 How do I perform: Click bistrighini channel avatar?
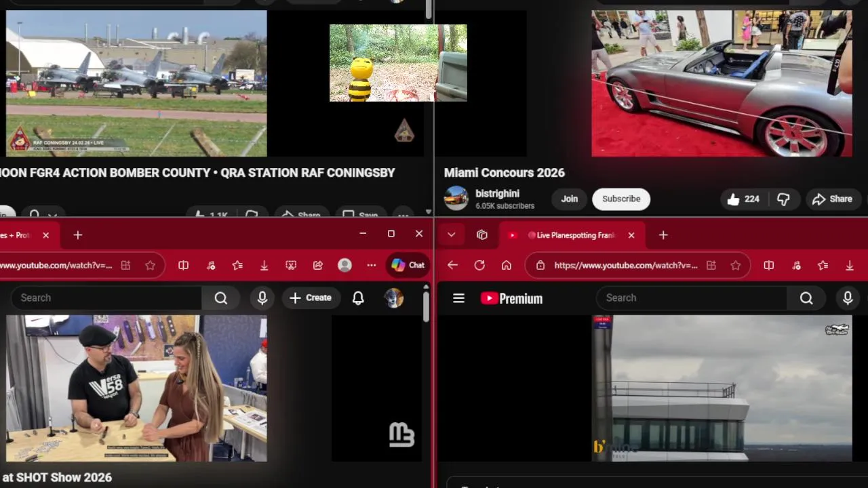click(456, 199)
